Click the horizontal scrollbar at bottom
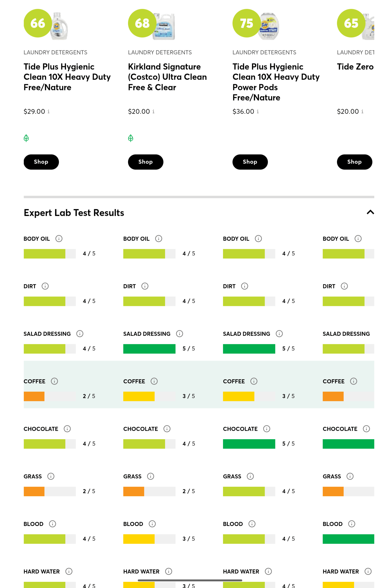380x588 pixels. click(190, 580)
